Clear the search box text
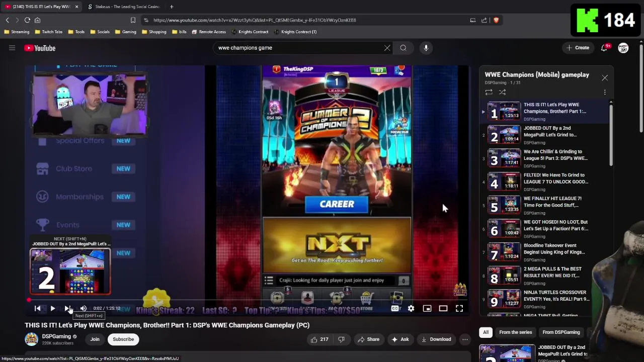644x362 pixels. 387,48
